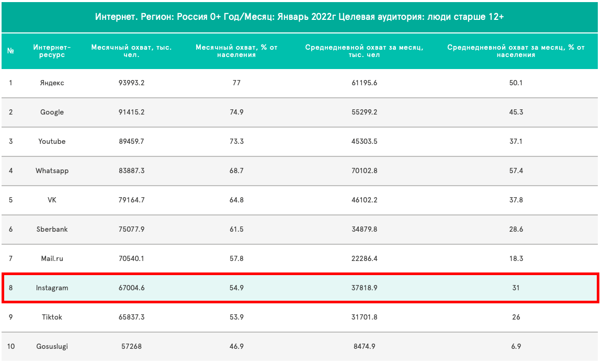Select the VK resource name
The width and height of the screenshot is (602, 364).
[52, 200]
